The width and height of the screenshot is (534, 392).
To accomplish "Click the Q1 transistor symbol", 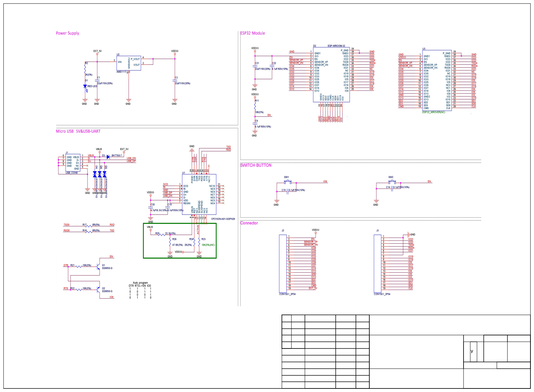I will tap(98, 267).
